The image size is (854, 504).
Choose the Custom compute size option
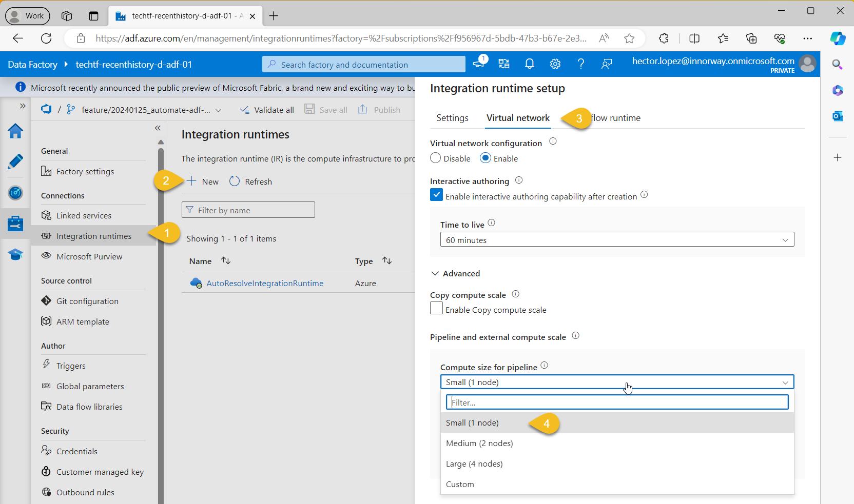pos(617,485)
